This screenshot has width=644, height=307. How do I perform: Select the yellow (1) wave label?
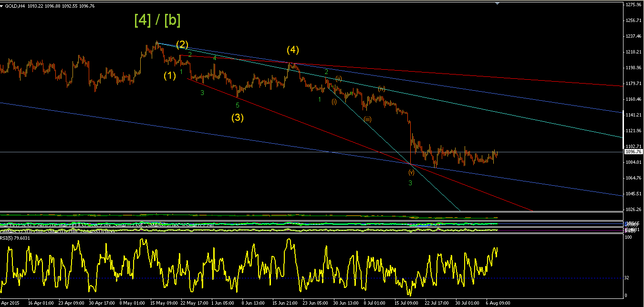(x=170, y=75)
